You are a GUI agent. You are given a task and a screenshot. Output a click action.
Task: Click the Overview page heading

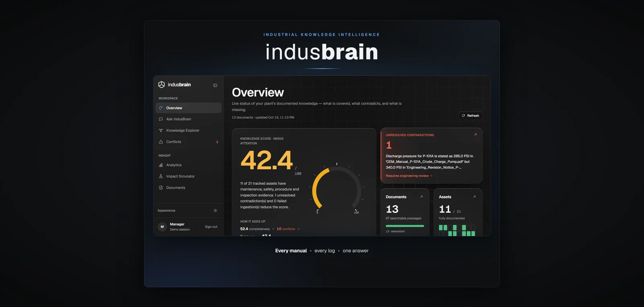coord(258,92)
